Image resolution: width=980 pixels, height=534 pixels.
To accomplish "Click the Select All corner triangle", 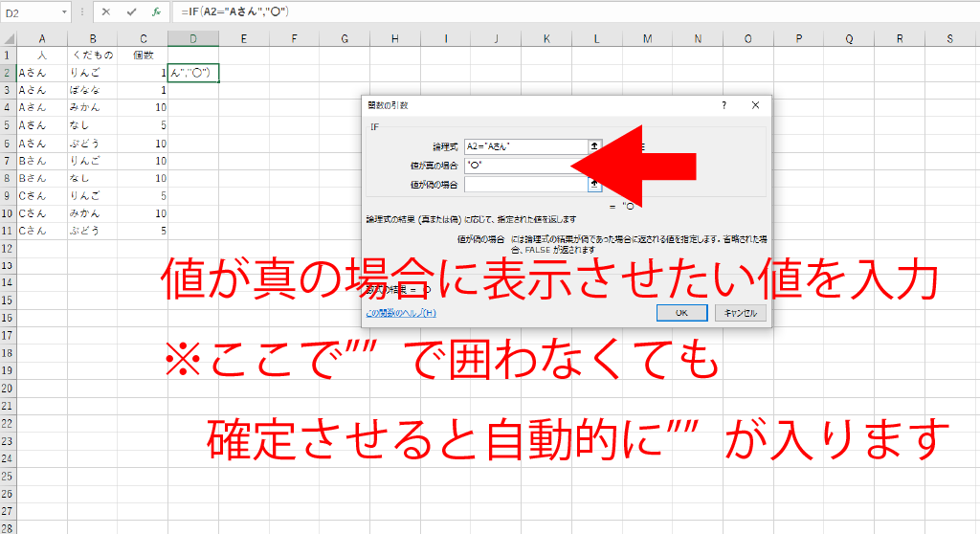I will coord(9,38).
